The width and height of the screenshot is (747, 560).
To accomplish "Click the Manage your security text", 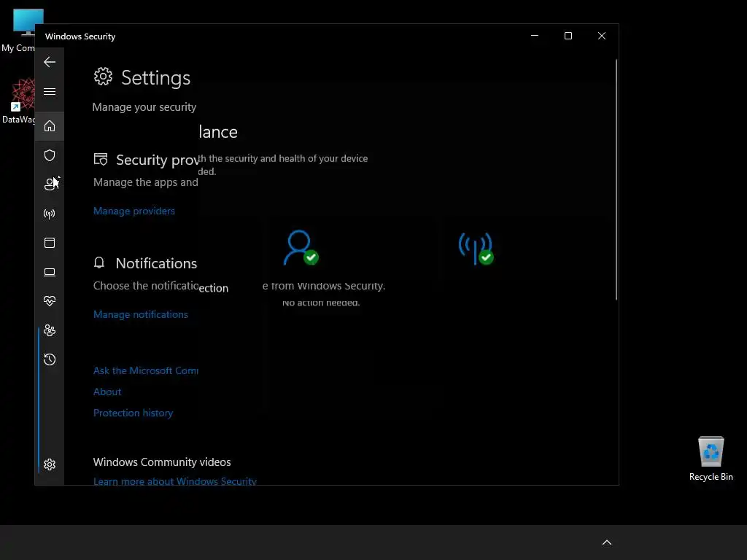I will [x=144, y=107].
